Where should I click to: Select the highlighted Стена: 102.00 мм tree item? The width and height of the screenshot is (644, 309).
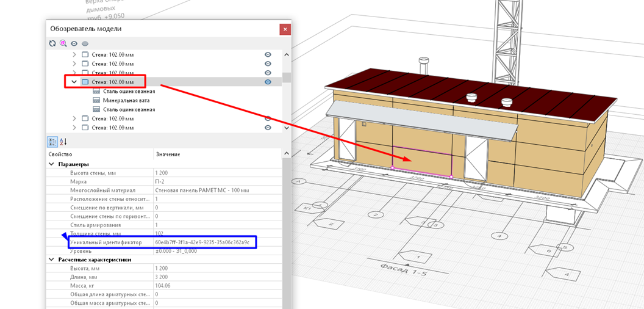113,82
